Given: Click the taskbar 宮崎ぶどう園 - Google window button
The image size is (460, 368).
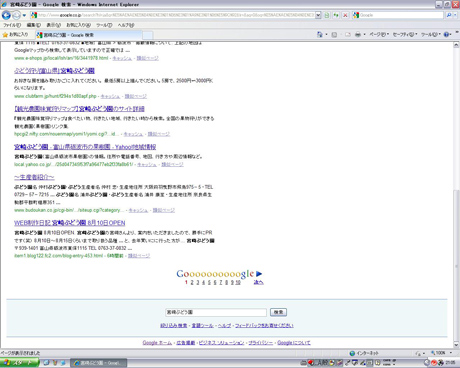Looking at the screenshot, I should click(99, 363).
